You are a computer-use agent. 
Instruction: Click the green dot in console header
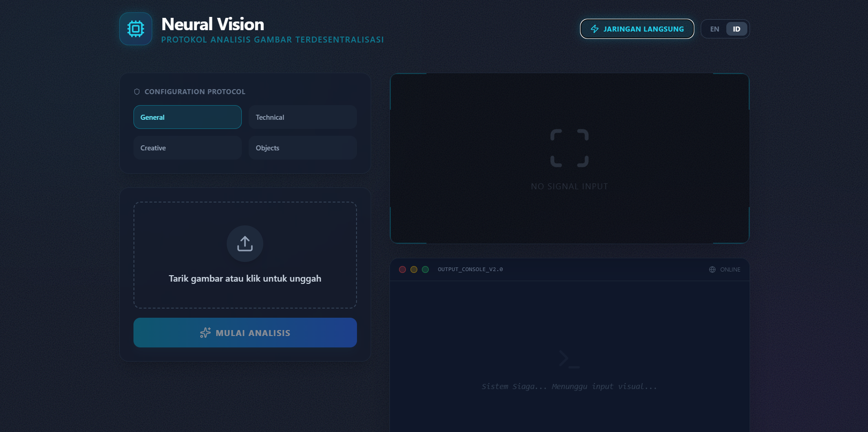[x=424, y=269]
